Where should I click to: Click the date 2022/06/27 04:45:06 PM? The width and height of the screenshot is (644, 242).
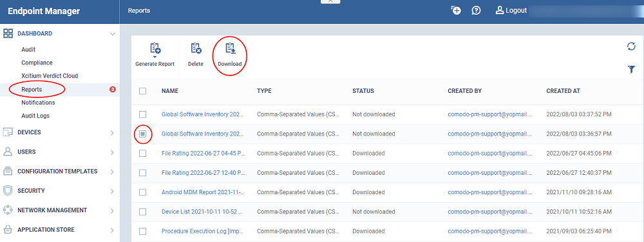[579, 154]
